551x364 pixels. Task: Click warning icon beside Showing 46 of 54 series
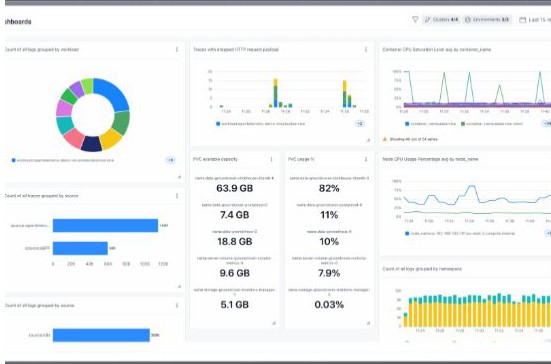(x=385, y=139)
